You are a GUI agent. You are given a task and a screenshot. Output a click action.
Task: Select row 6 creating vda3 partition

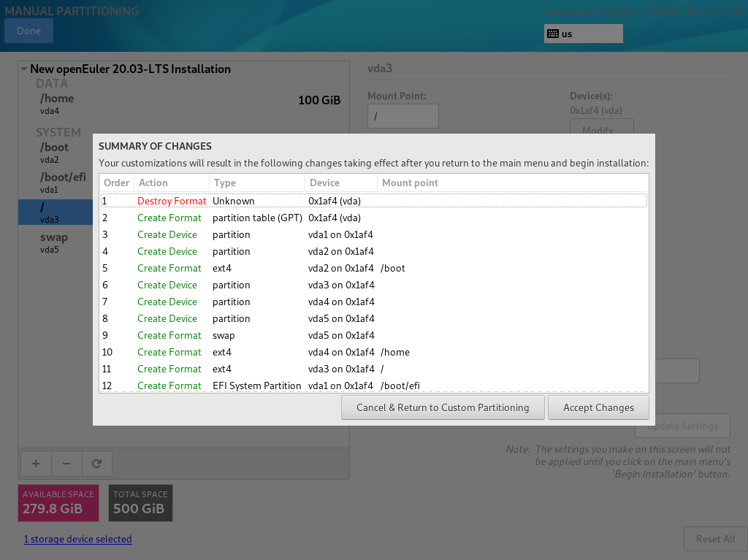pos(374,285)
